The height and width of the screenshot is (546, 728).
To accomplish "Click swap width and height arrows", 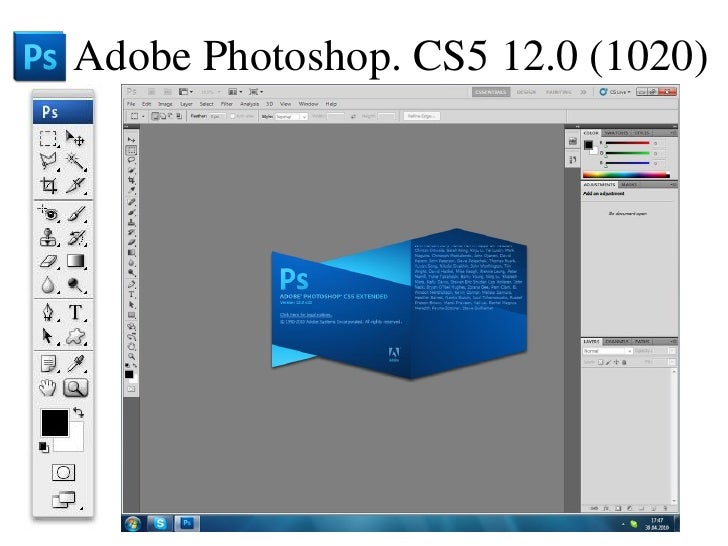I will click(x=353, y=116).
